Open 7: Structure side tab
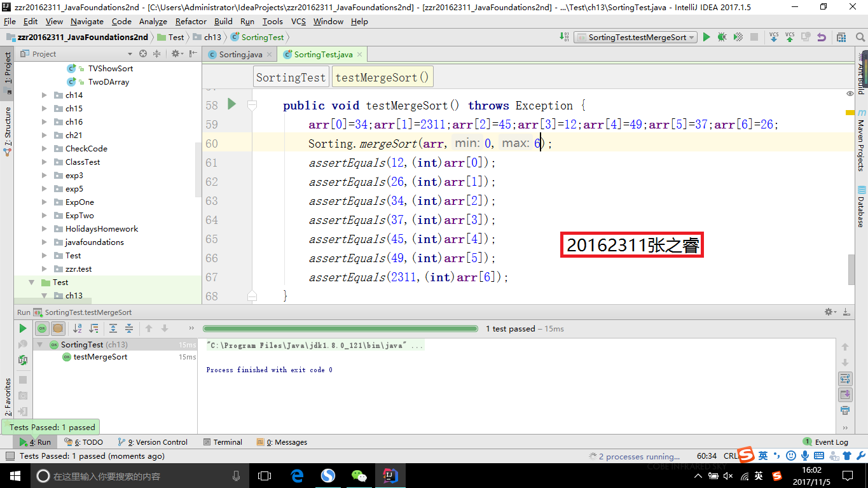868x488 pixels. point(8,130)
